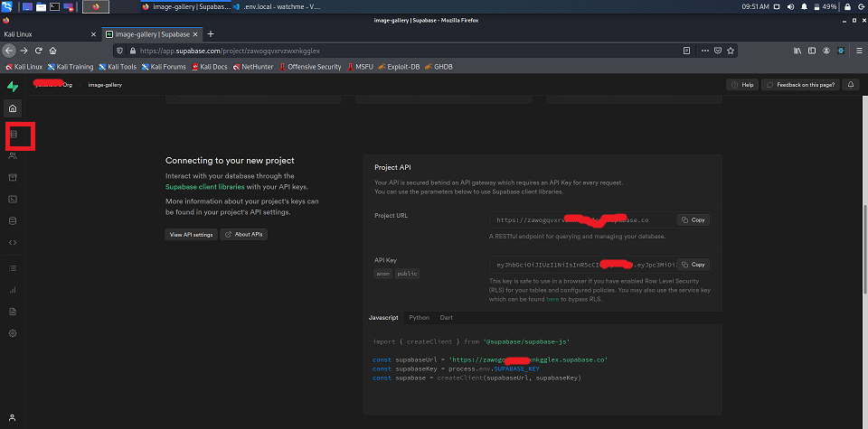Viewport: 868px width, 429px height.
Task: Follow the green 'here' service key link
Action: 552,299
